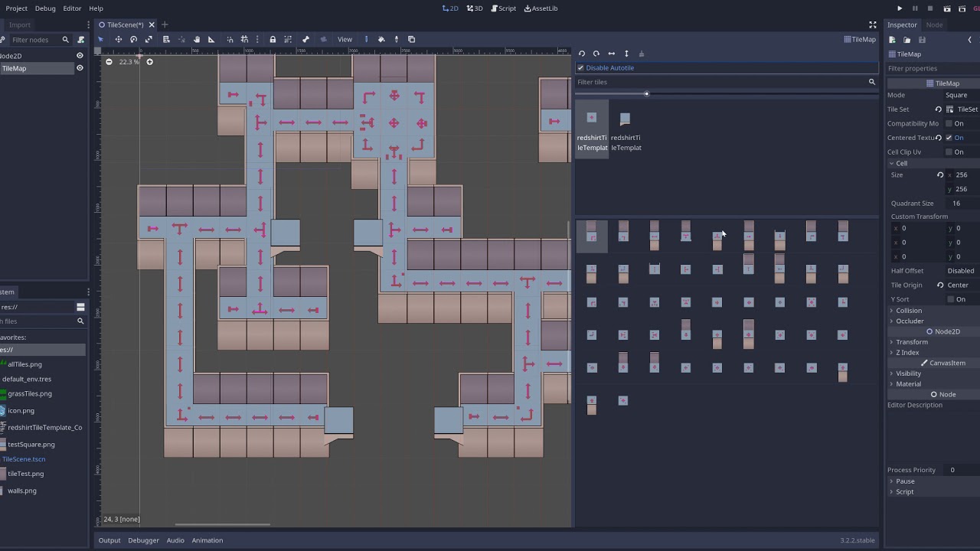Viewport: 980px width, 551px height.
Task: Attach a script to the node
Action: [x=81, y=39]
